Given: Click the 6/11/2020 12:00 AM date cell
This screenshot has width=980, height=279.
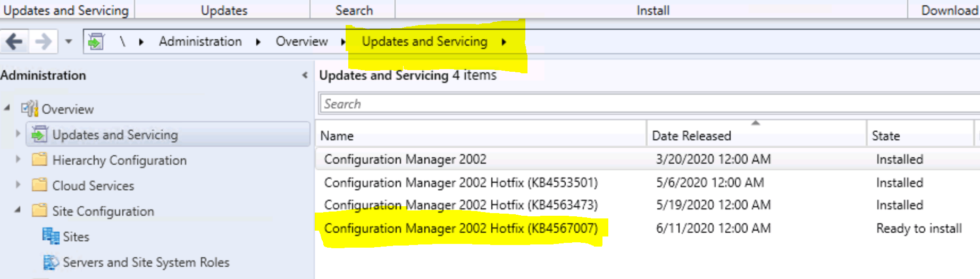Looking at the screenshot, I should pos(713,229).
